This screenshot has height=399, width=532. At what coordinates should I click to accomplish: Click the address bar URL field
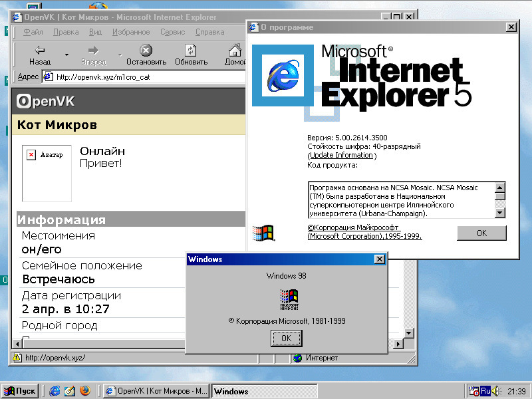tap(146, 76)
